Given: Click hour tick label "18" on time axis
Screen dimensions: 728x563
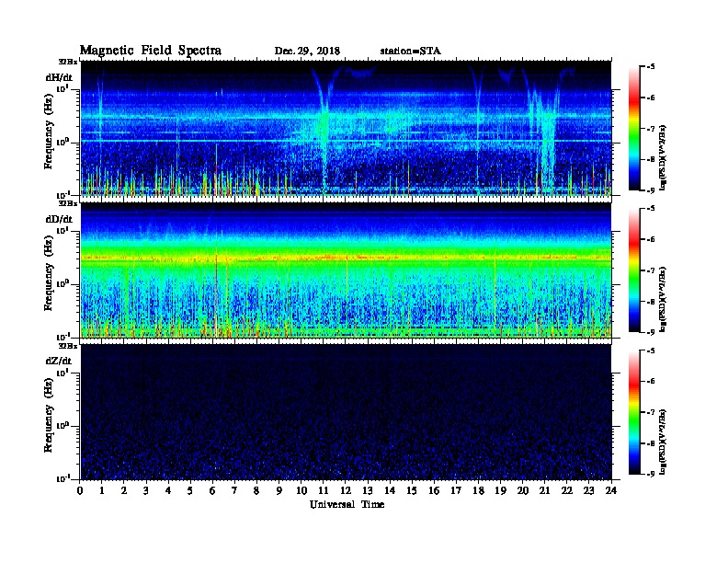Looking at the screenshot, I should tap(478, 490).
